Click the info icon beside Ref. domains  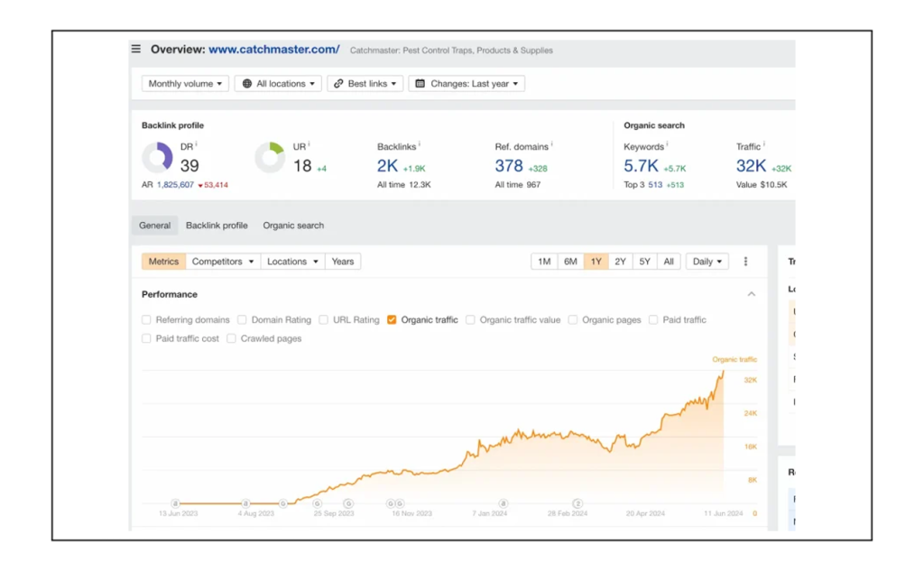click(551, 143)
